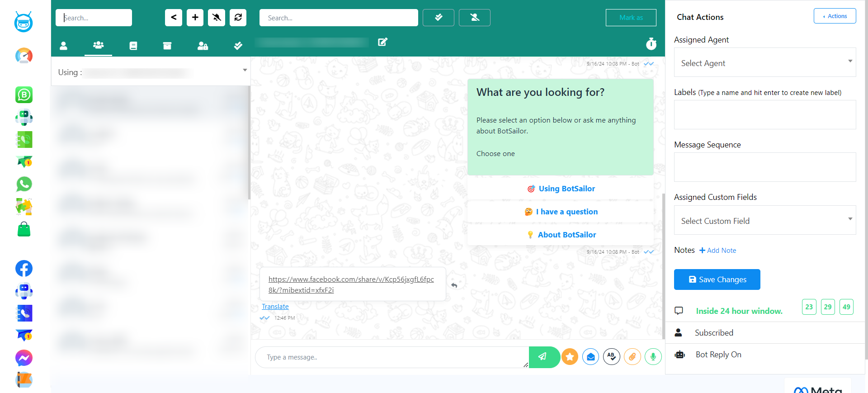The width and height of the screenshot is (868, 393).
Task: Switch to the single user tab
Action: coord(63,46)
